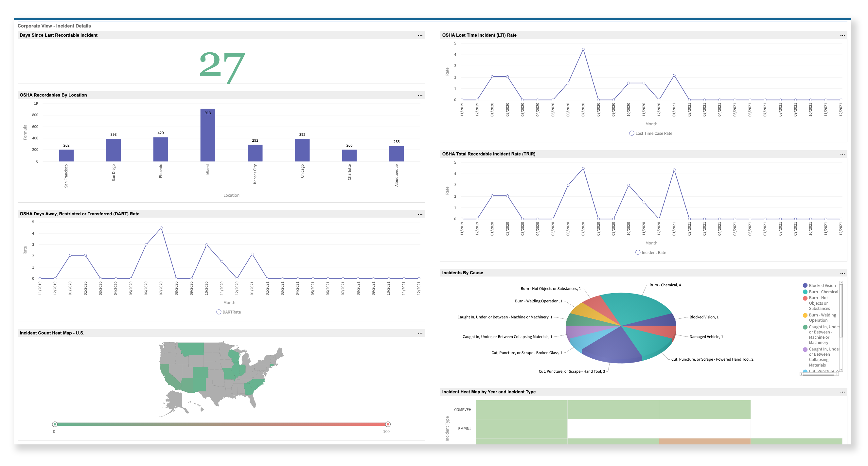Open options menu for the DART Rate chart
The width and height of the screenshot is (868, 466).
[x=420, y=214]
